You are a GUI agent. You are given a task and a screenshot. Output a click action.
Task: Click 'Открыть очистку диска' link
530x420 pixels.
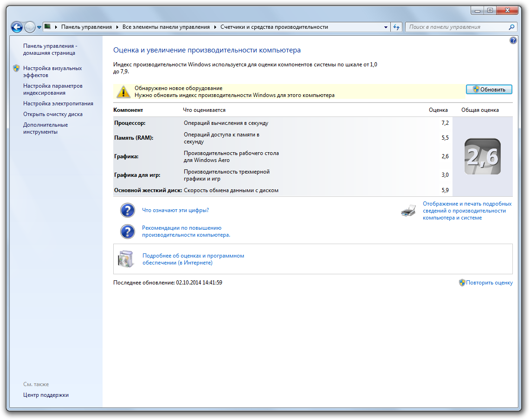52,114
